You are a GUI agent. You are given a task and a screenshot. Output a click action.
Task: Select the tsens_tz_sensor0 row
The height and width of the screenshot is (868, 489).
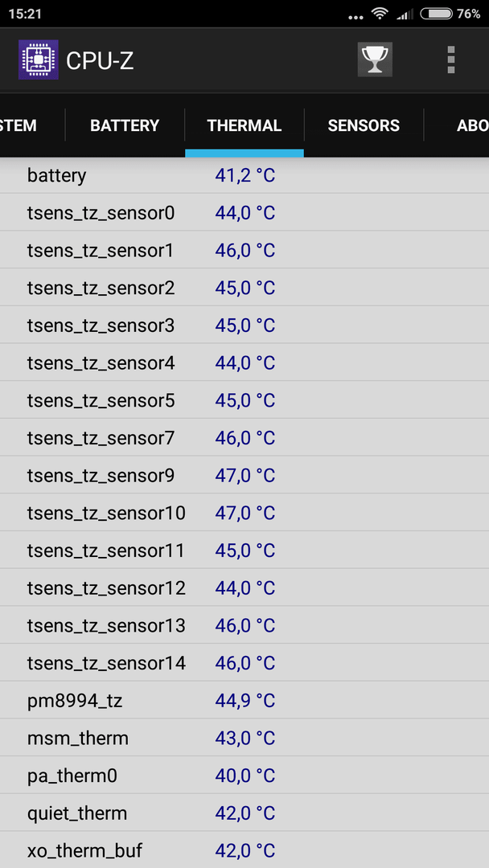[244, 213]
